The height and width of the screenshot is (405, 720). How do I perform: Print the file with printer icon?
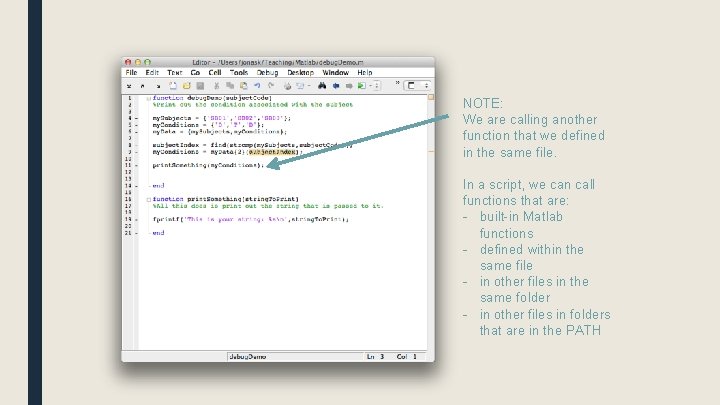click(287, 86)
